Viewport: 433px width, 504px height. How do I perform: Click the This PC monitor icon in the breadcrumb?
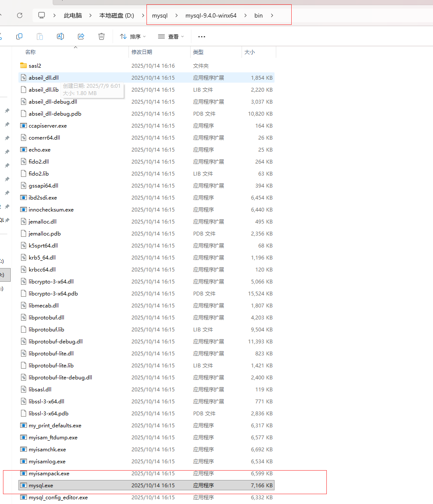point(42,15)
